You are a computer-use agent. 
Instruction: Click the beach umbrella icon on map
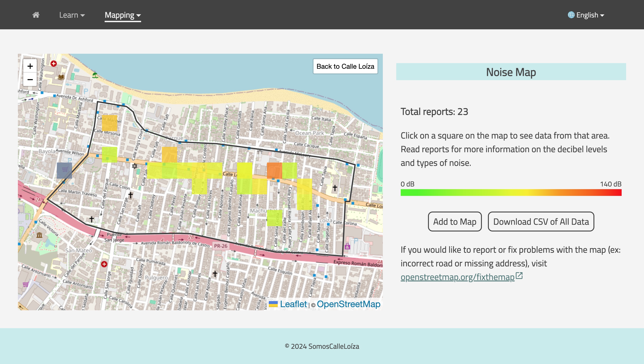coord(95,75)
